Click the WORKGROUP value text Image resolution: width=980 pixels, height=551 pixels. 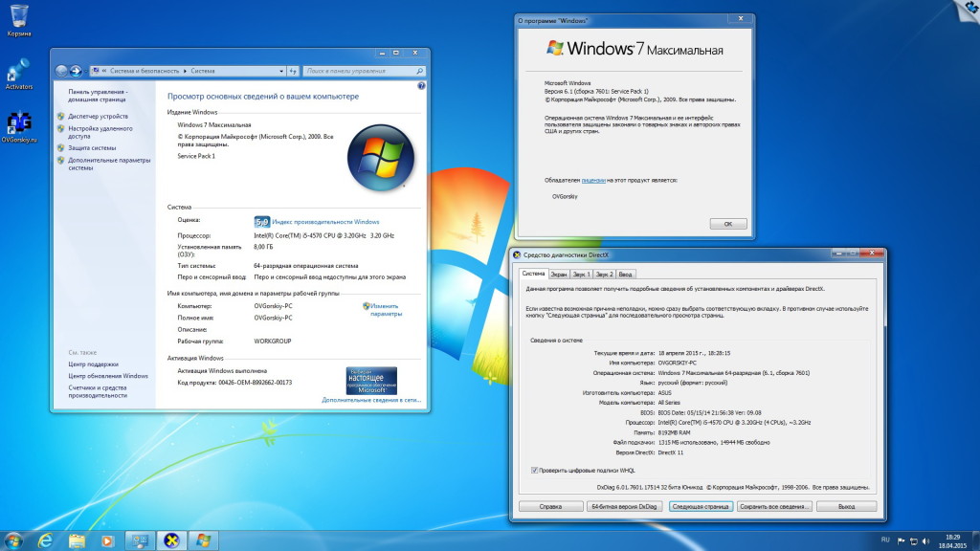click(x=273, y=342)
